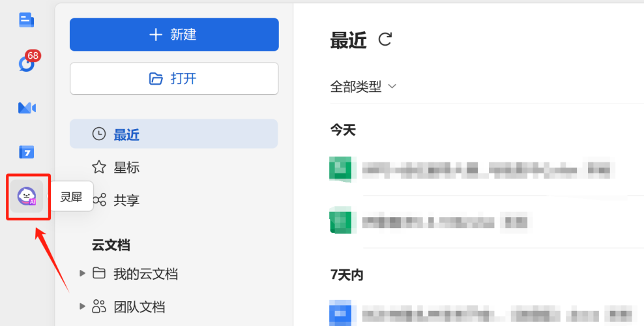This screenshot has width=644, height=326.
Task: Refresh the 最近 list with circular arrow
Action: [x=385, y=40]
